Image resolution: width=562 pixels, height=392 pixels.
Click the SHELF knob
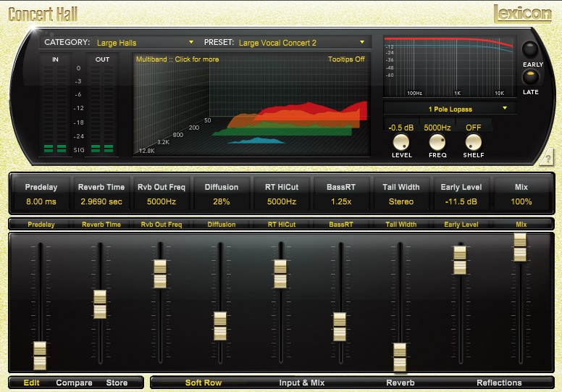(474, 142)
